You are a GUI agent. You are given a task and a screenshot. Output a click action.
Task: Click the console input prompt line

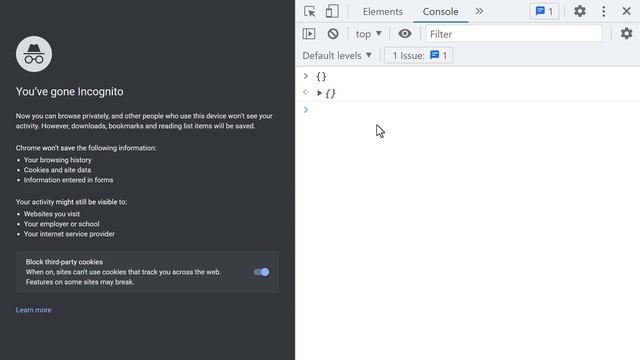tap(467, 109)
